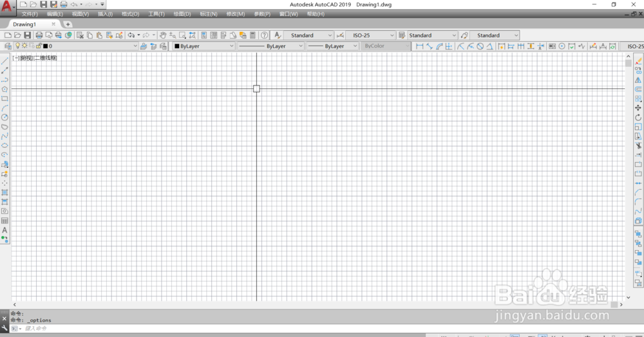Open the Quick Calculator icon

(x=252, y=35)
